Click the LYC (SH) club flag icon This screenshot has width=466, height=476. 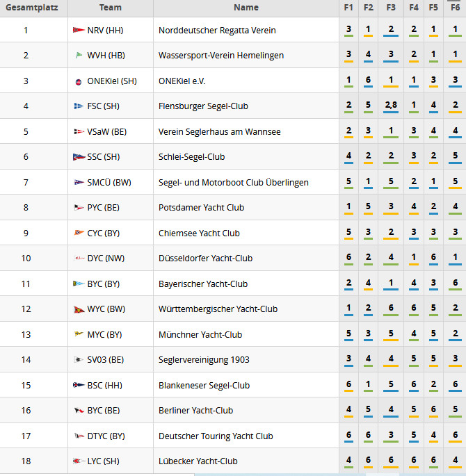click(x=78, y=461)
